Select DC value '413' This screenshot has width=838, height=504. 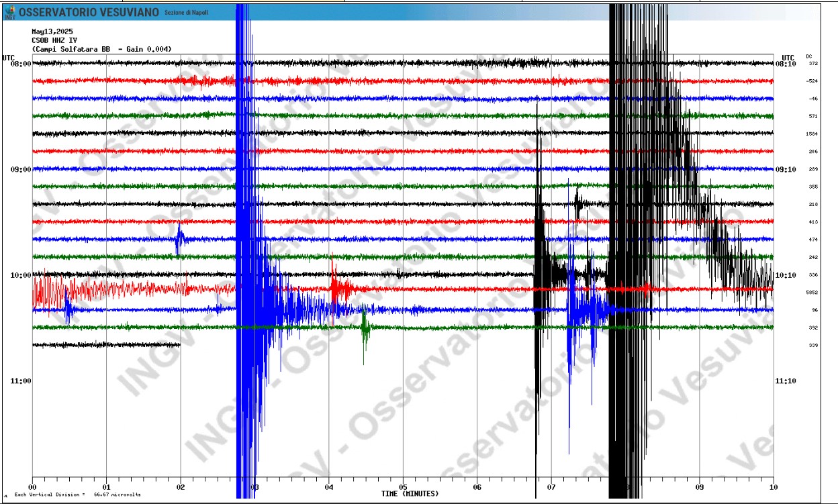[x=813, y=222]
